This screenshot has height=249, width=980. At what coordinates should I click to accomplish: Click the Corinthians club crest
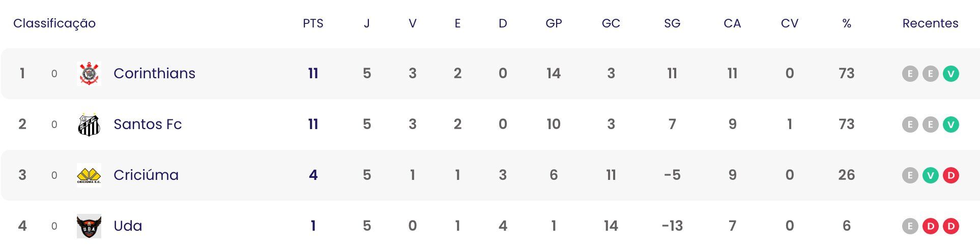pyautogui.click(x=89, y=74)
